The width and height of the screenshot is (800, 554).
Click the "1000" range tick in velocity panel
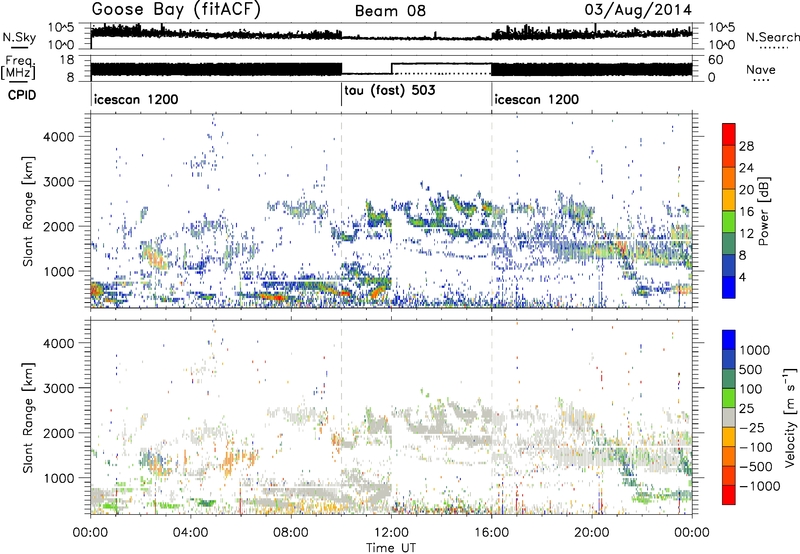pos(58,478)
